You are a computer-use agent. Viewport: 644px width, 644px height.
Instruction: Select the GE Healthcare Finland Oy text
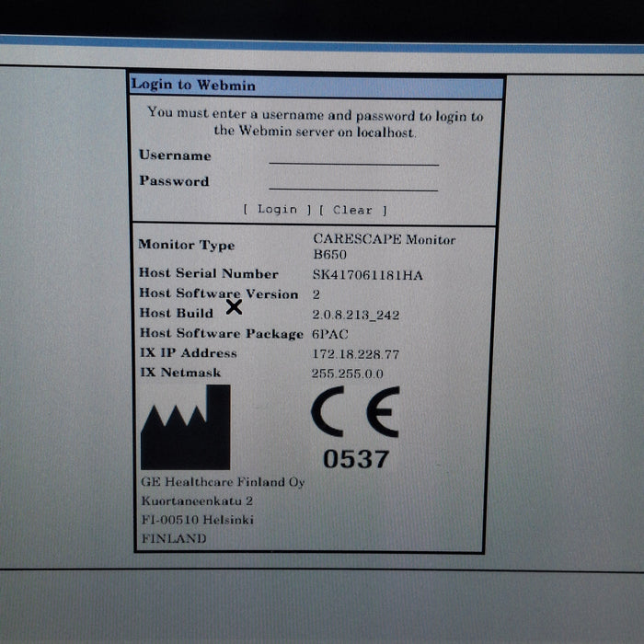tap(223, 482)
